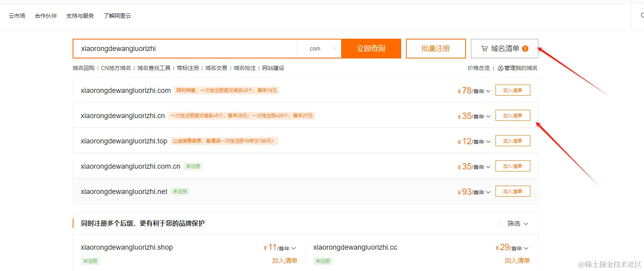This screenshot has width=644, height=271.
Task: Add .cc domain via 加入清单
Action: (x=517, y=261)
